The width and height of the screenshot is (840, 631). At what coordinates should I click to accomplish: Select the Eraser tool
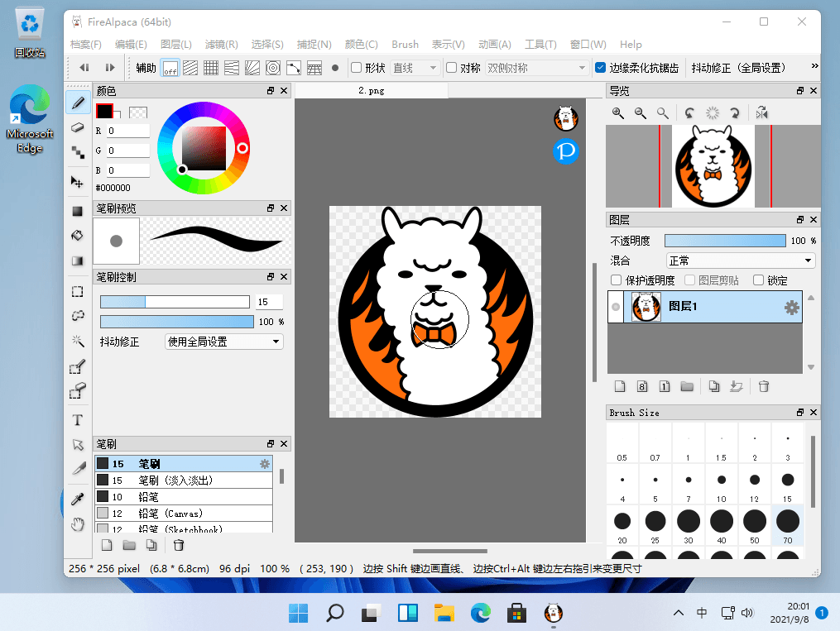(78, 127)
